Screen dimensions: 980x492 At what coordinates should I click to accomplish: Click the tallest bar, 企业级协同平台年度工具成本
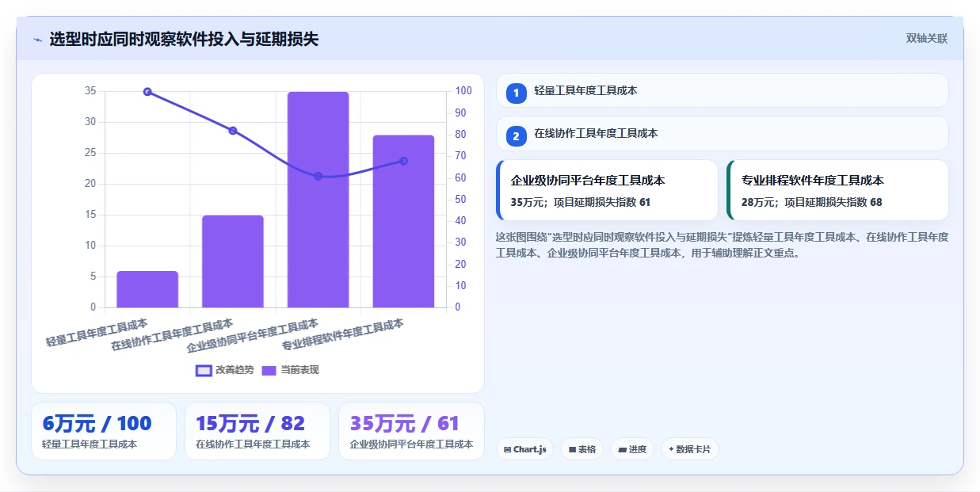[318, 200]
